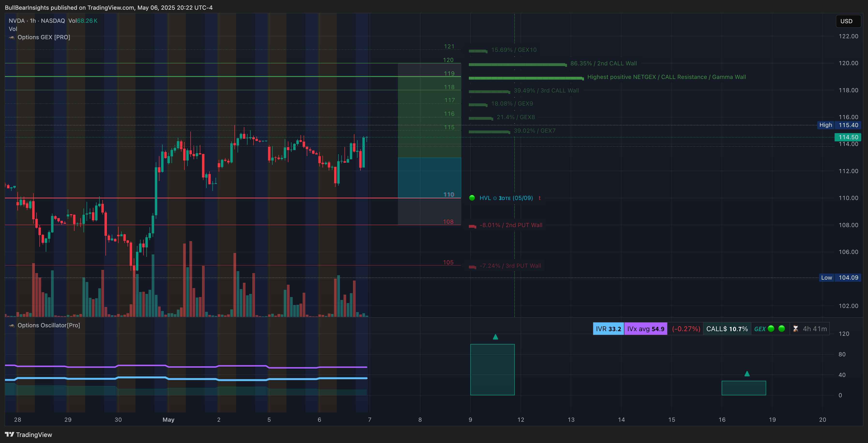Click the IVx avg 54.9 badge

[646, 329]
